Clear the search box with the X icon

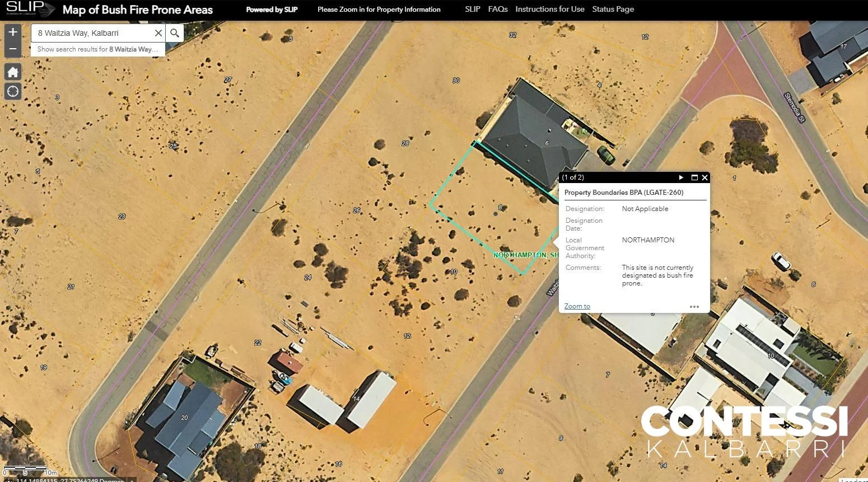click(157, 32)
